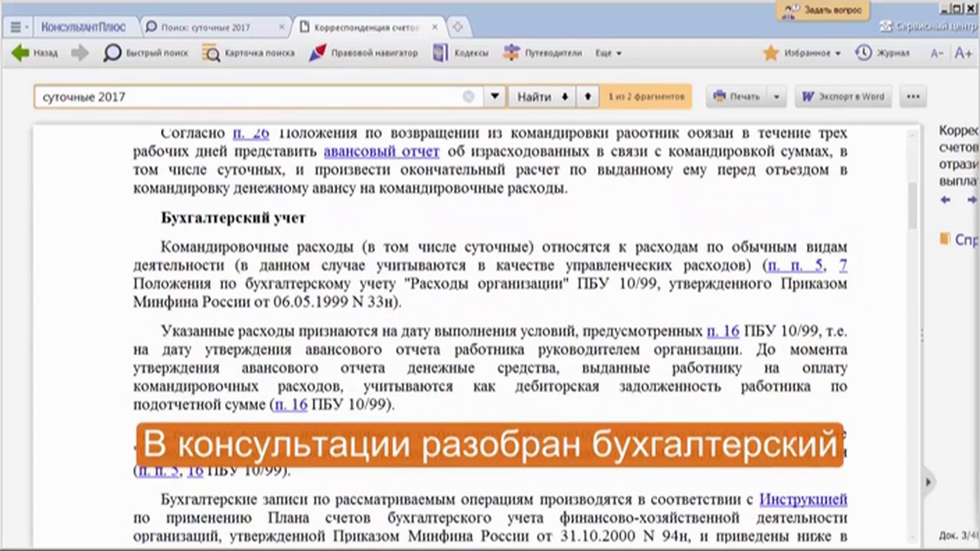Go back with the Назад arrow
Image resolution: width=980 pixels, height=551 pixels.
click(x=34, y=53)
